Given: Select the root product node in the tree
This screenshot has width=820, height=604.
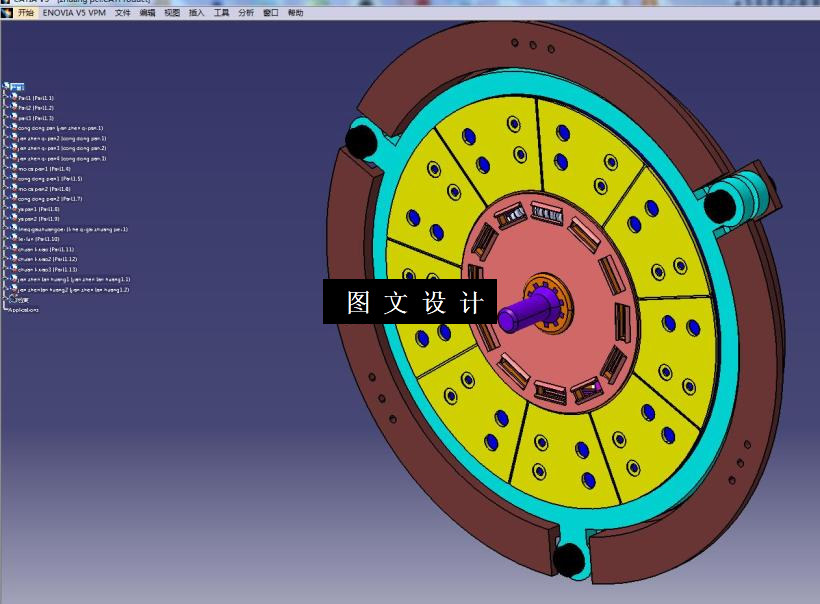Looking at the screenshot, I should (18, 87).
